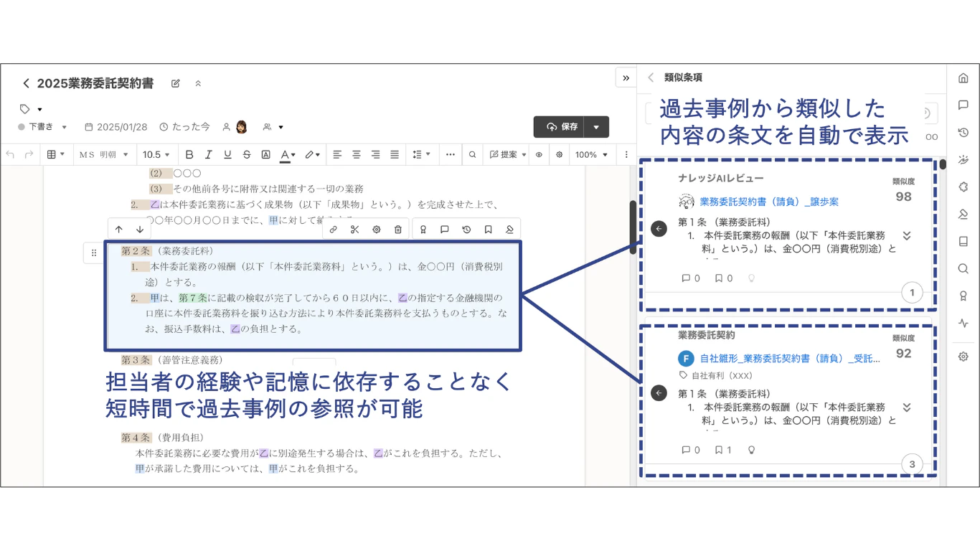Move the clause up with the up arrow
This screenshot has width=980, height=551.
(x=119, y=230)
